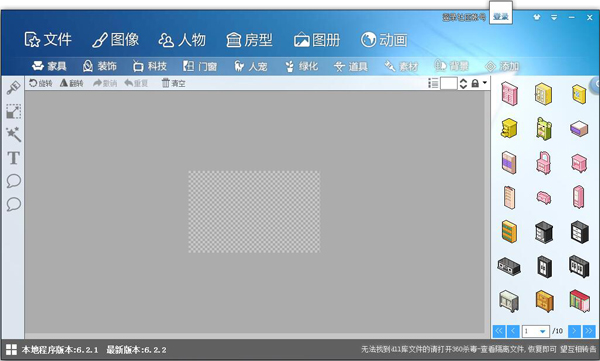The image size is (600, 361).
Task: Switch to the 绿化 greenery category
Action: tap(301, 66)
